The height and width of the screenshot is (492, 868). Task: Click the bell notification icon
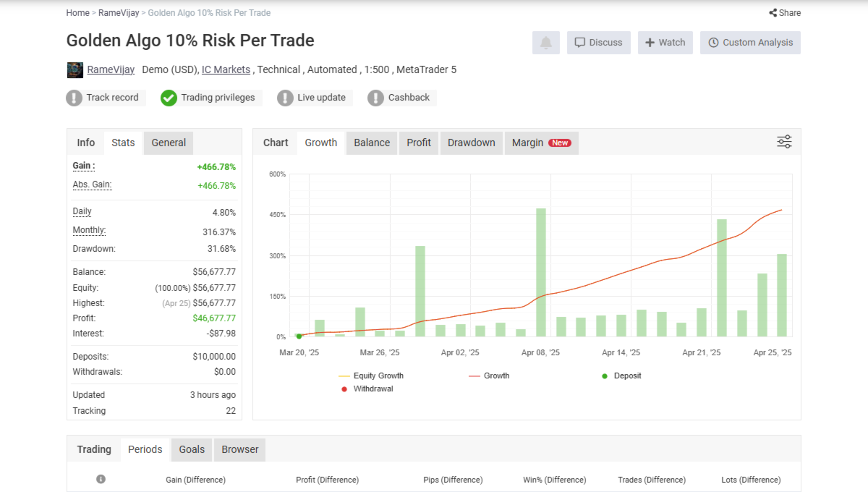tap(546, 43)
